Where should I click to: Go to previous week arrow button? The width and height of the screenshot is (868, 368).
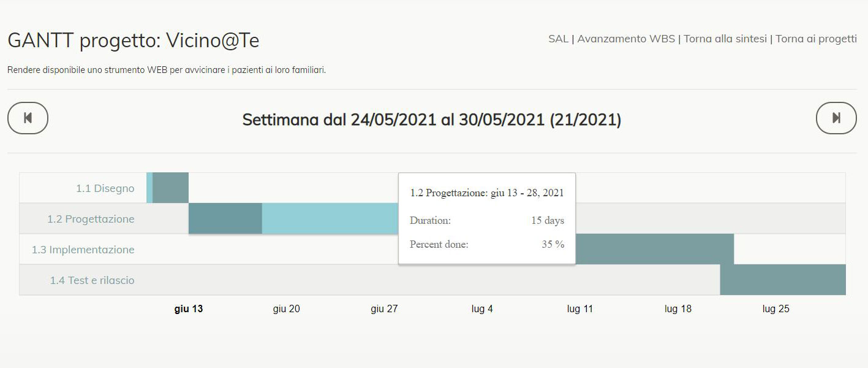pyautogui.click(x=28, y=118)
